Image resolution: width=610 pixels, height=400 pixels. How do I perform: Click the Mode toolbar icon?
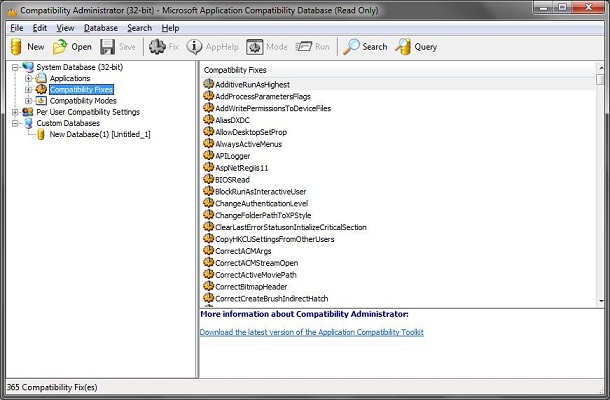tap(254, 47)
